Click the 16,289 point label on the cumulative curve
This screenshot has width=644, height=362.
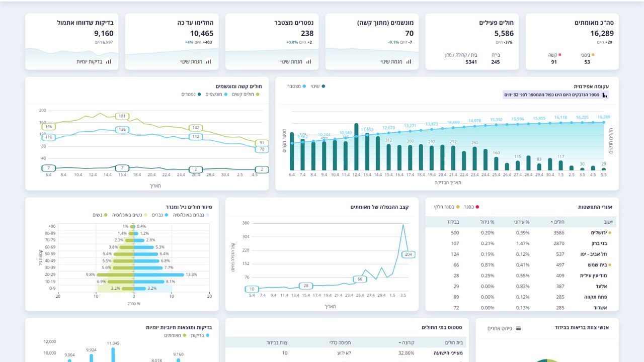(604, 117)
